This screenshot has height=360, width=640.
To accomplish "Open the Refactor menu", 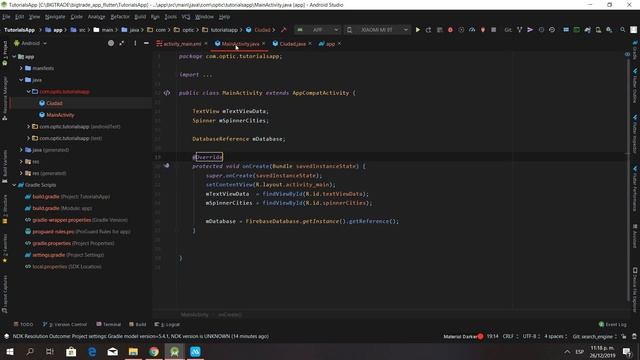I will pyautogui.click(x=120, y=17).
